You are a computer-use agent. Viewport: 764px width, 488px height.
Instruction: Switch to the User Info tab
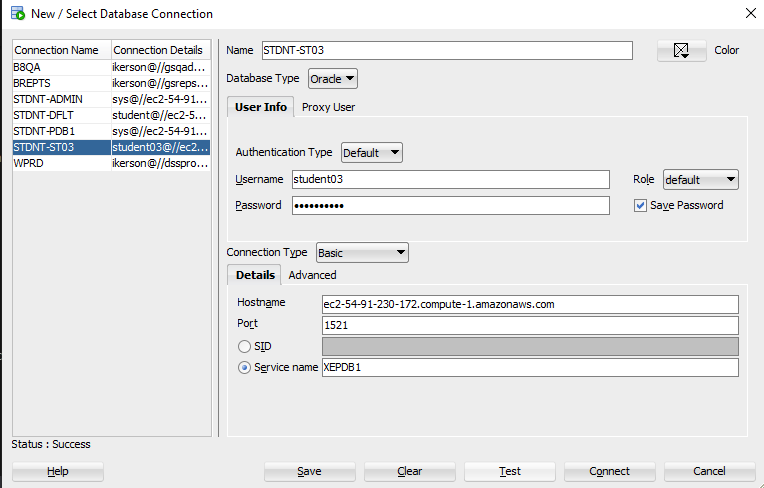(x=261, y=107)
